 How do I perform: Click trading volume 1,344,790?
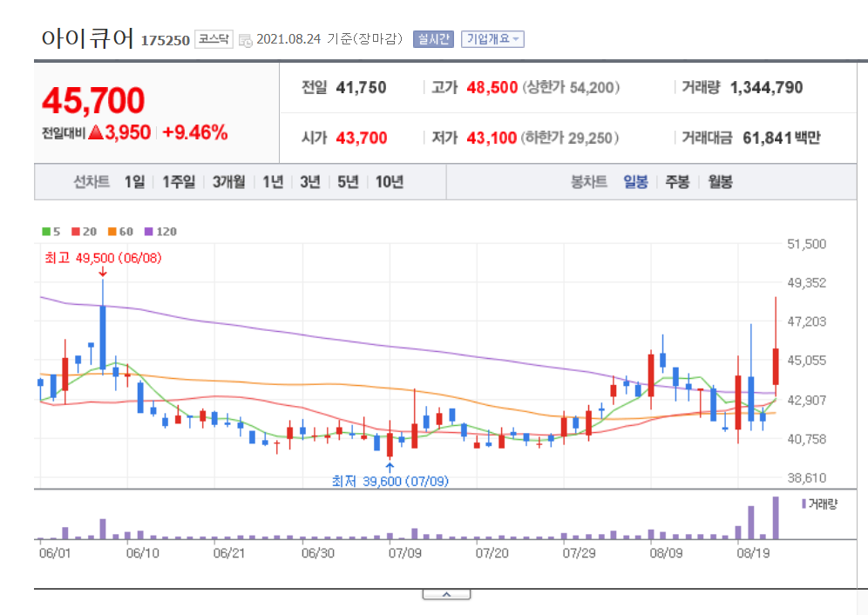[x=766, y=87]
